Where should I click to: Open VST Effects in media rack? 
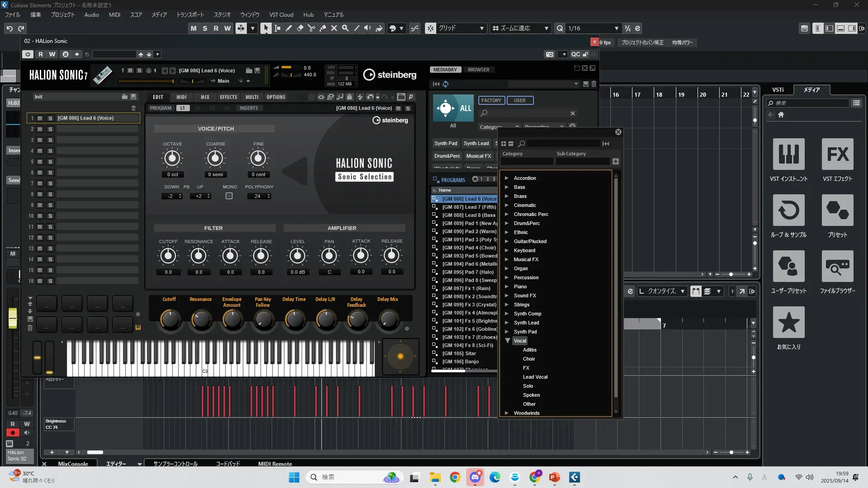(x=837, y=155)
